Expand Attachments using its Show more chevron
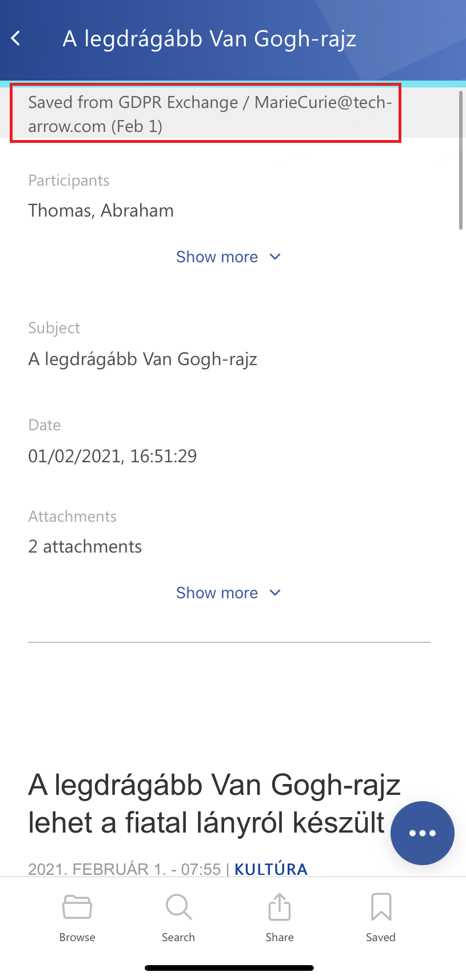The image size is (466, 980). (275, 593)
